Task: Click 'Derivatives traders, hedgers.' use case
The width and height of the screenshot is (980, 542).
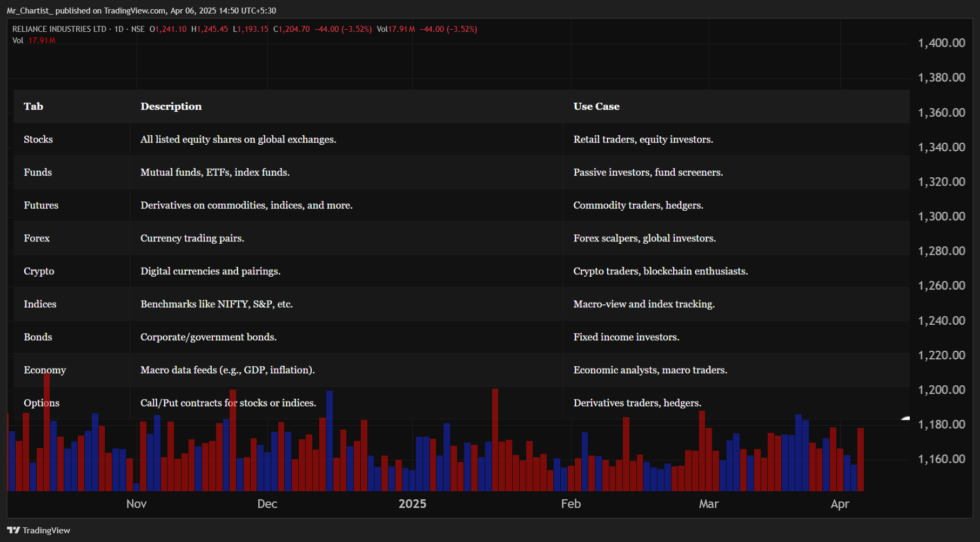Action: point(637,403)
